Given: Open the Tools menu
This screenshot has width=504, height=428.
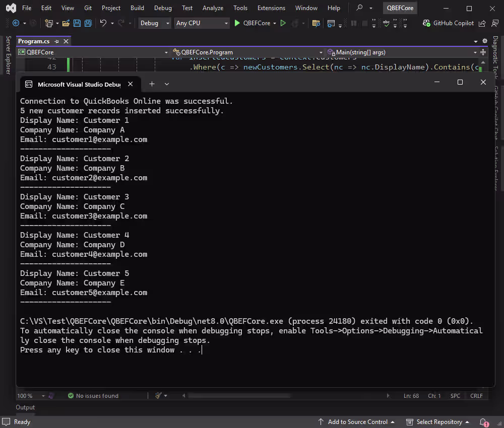Looking at the screenshot, I should click(240, 8).
